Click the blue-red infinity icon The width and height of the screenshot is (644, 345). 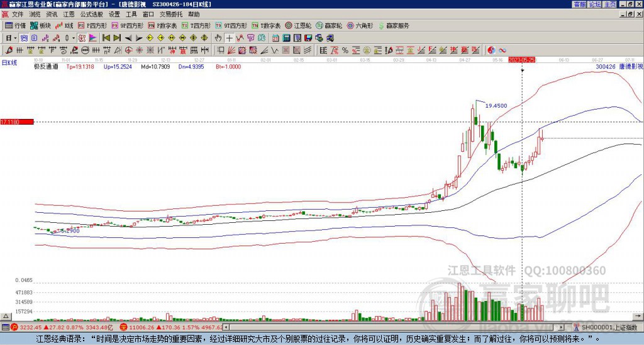pyautogui.click(x=502, y=50)
